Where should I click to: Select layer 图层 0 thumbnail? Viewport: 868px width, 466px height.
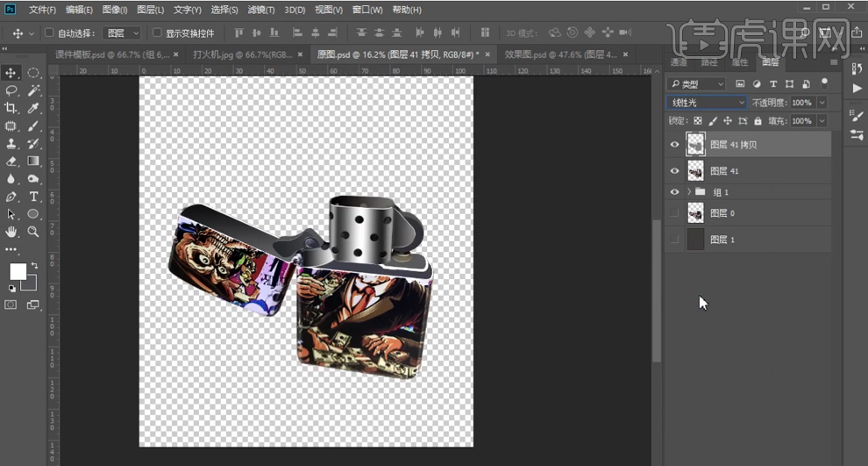point(695,212)
